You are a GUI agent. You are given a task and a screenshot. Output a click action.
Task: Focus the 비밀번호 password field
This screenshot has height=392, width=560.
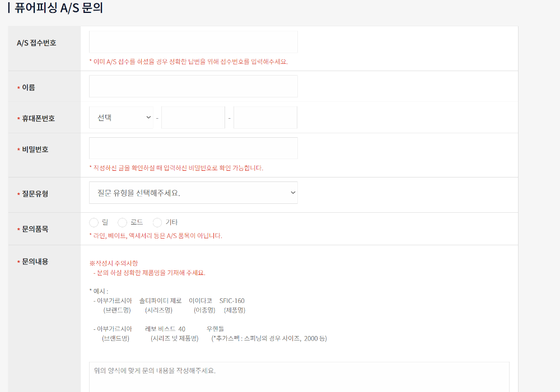(193, 148)
